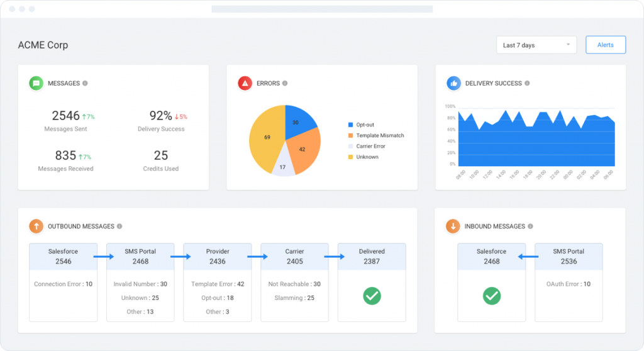Click the Opt-out blue legend swatch
This screenshot has width=644, height=351.
pos(350,125)
